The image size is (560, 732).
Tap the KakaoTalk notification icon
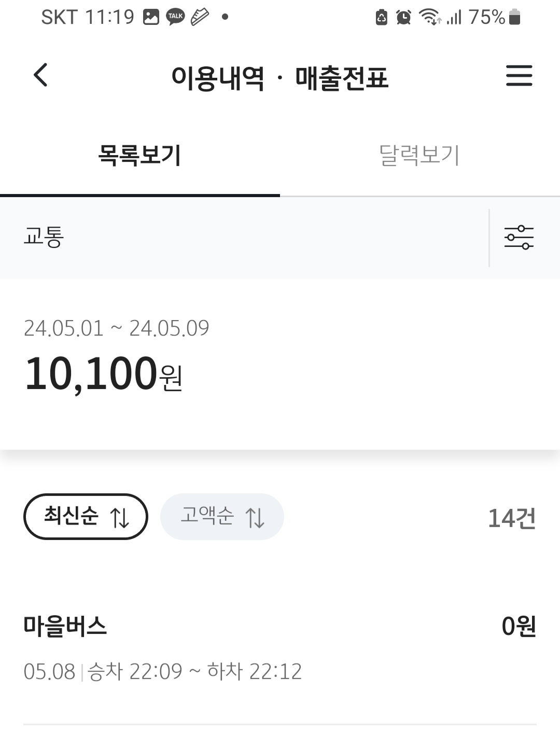[x=176, y=17]
